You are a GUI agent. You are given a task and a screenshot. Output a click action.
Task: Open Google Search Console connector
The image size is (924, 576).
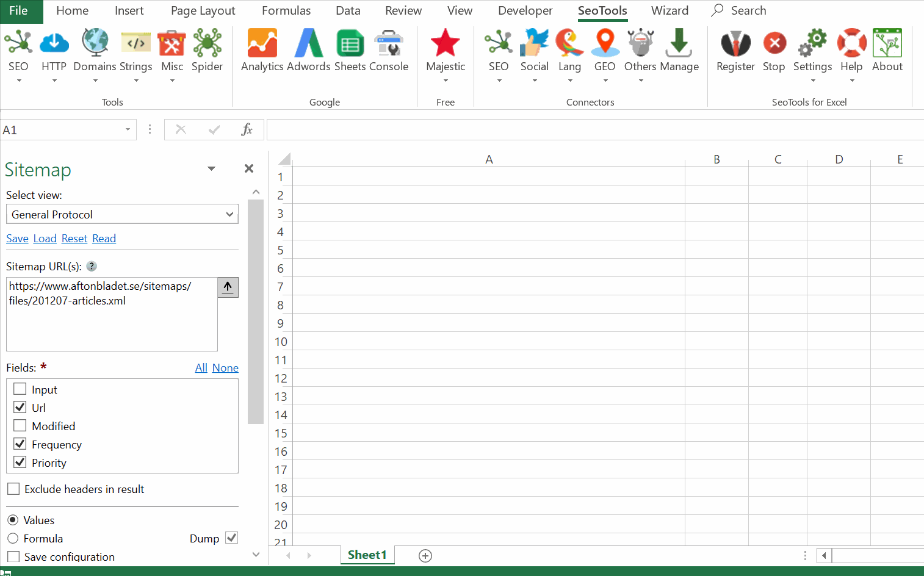[x=389, y=43]
